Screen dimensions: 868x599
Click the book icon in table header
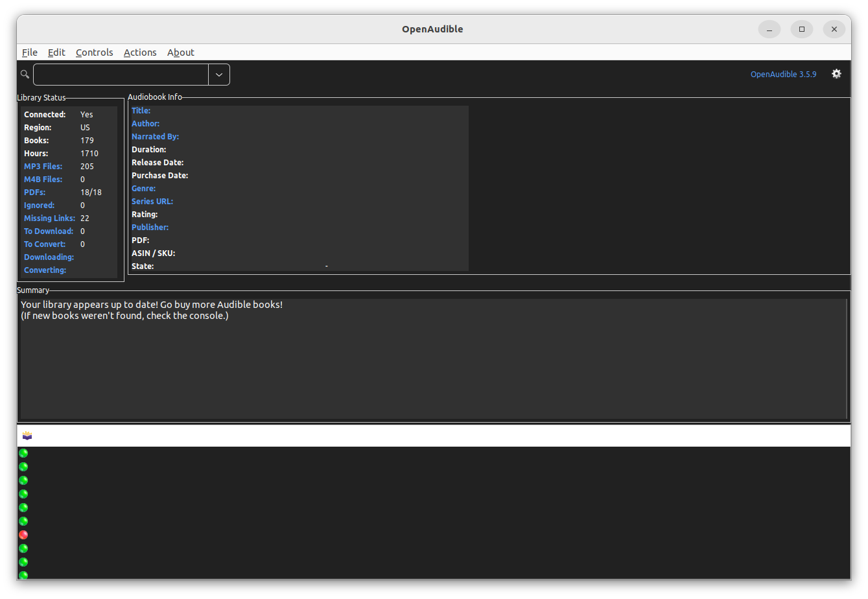coord(27,436)
